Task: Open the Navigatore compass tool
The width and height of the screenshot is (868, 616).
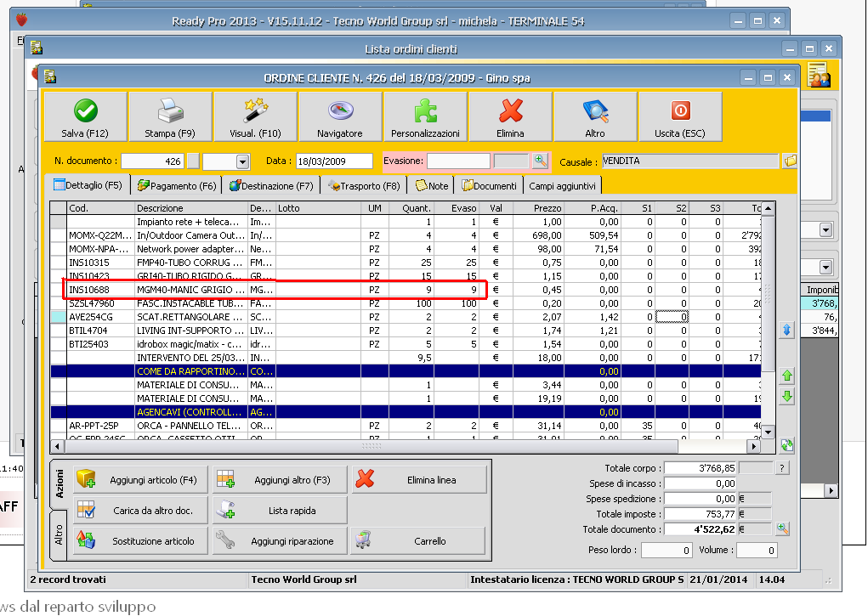Action: tap(340, 117)
